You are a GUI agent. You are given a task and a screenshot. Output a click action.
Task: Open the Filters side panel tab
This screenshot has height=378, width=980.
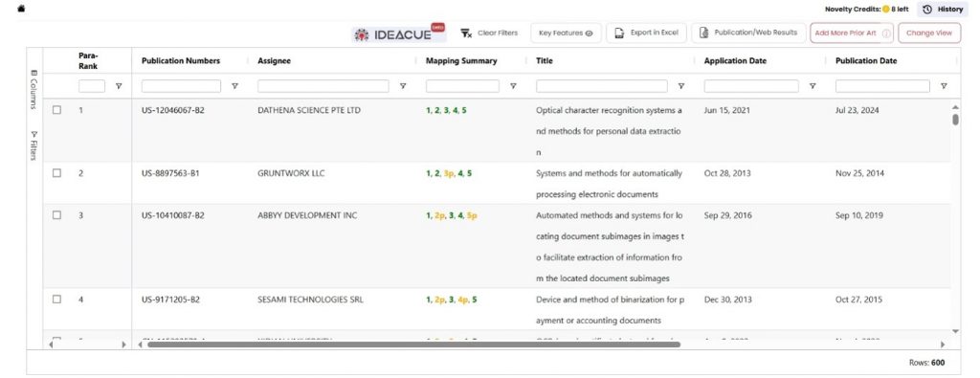(x=33, y=145)
